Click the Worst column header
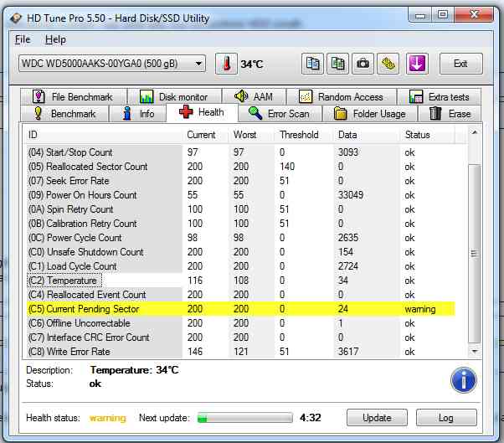504x443 pixels. click(x=251, y=135)
